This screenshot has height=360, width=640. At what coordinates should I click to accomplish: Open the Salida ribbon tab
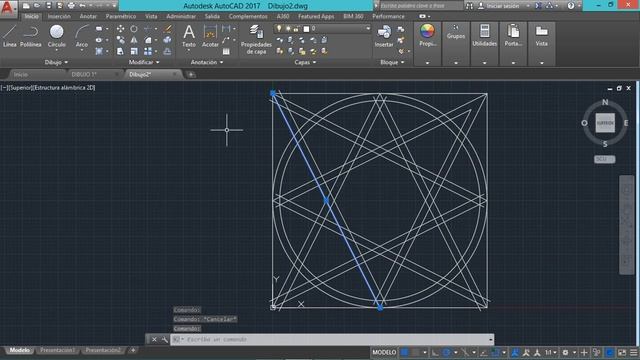pos(212,16)
